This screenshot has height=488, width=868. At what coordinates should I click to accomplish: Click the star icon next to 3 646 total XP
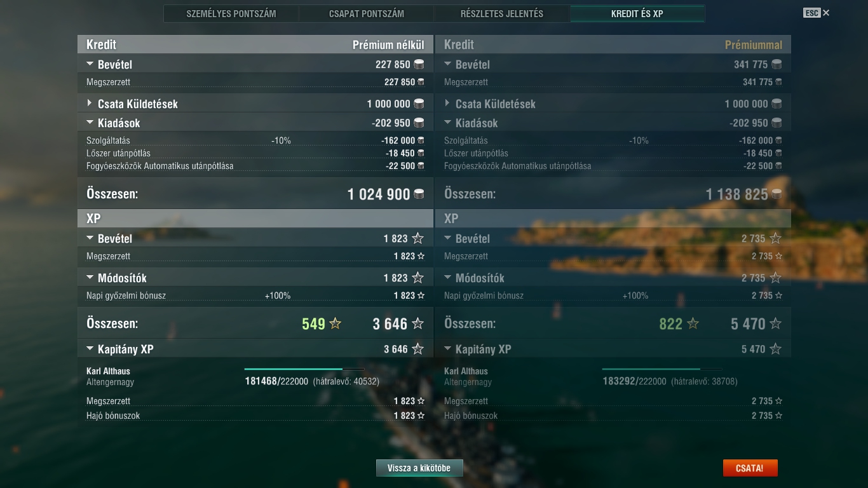[x=417, y=324]
